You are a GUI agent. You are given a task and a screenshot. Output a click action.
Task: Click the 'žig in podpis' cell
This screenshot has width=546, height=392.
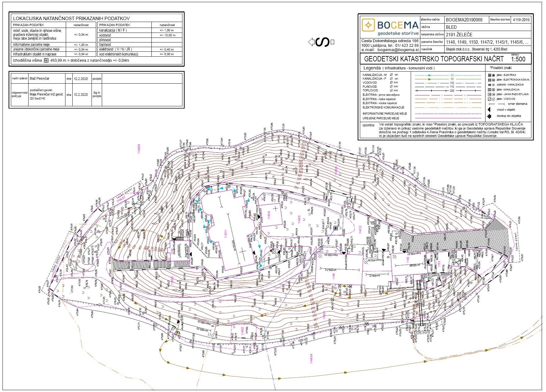coord(97,95)
